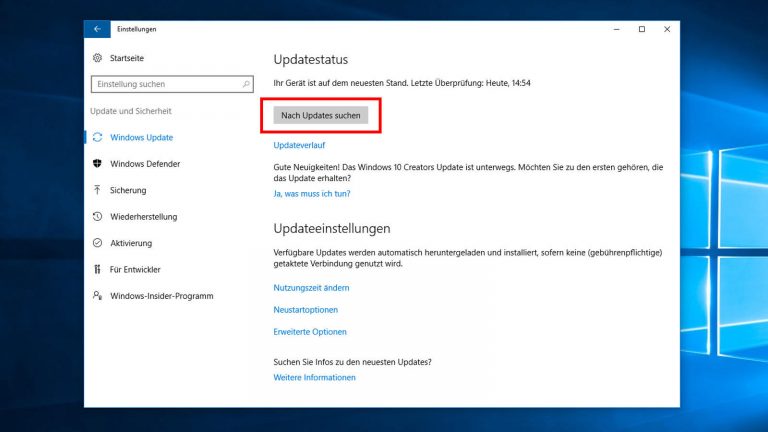Screen dimensions: 768x432
Task: Click the Sicherung upload arrow icon
Action: (97, 190)
